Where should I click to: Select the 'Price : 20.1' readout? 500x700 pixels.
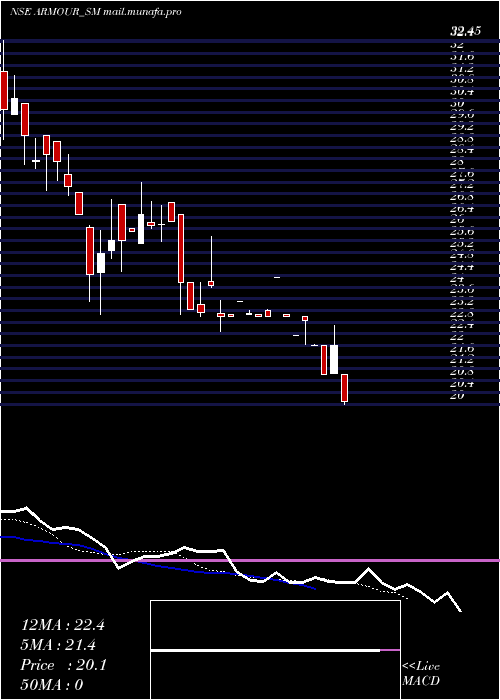click(x=63, y=665)
